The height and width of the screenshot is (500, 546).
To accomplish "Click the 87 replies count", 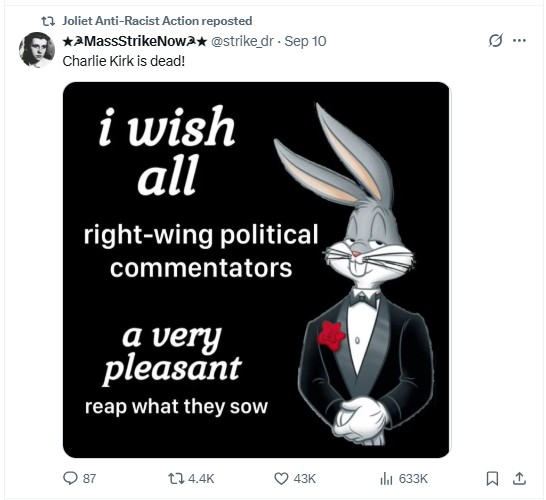I will (x=89, y=479).
